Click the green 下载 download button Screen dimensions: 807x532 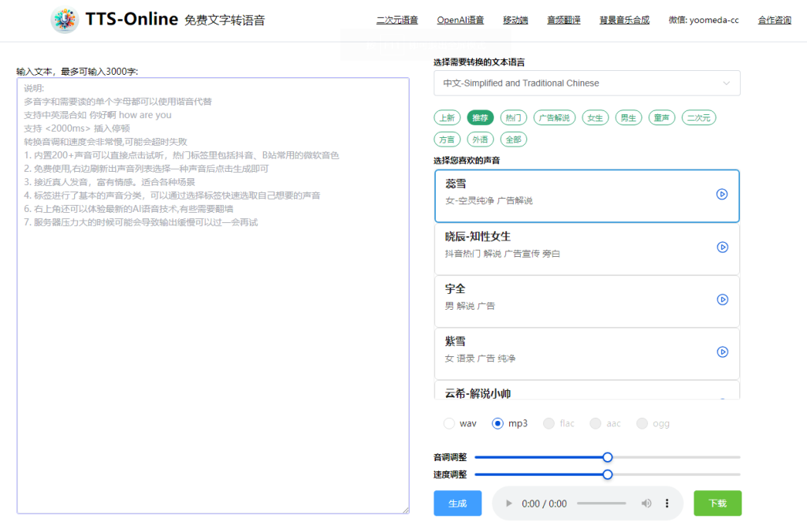coord(717,503)
